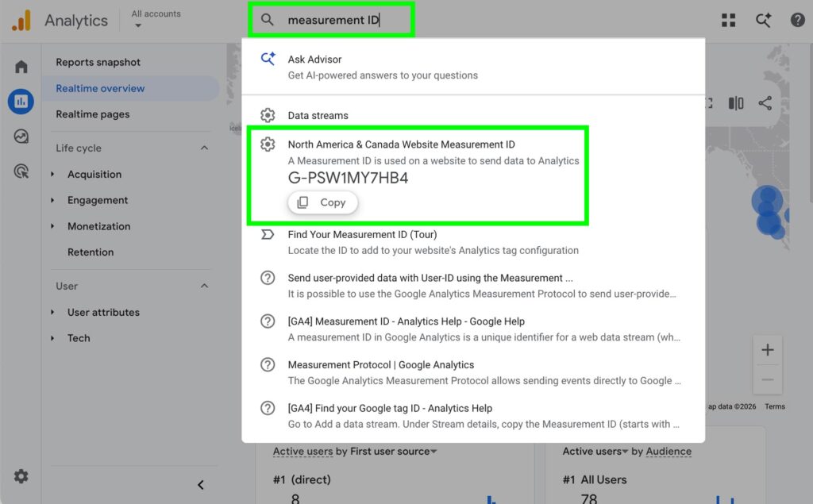Click help icon beside Find your Google tag ID
The image size is (813, 504).
click(268, 408)
